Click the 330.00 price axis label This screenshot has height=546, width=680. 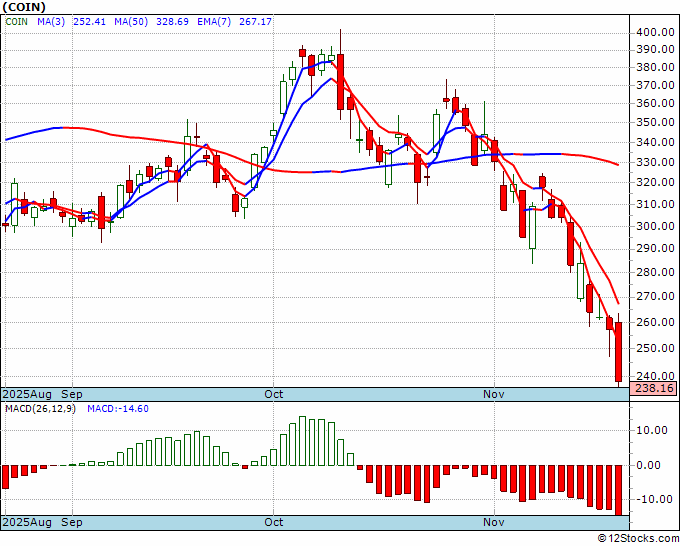coord(655,162)
